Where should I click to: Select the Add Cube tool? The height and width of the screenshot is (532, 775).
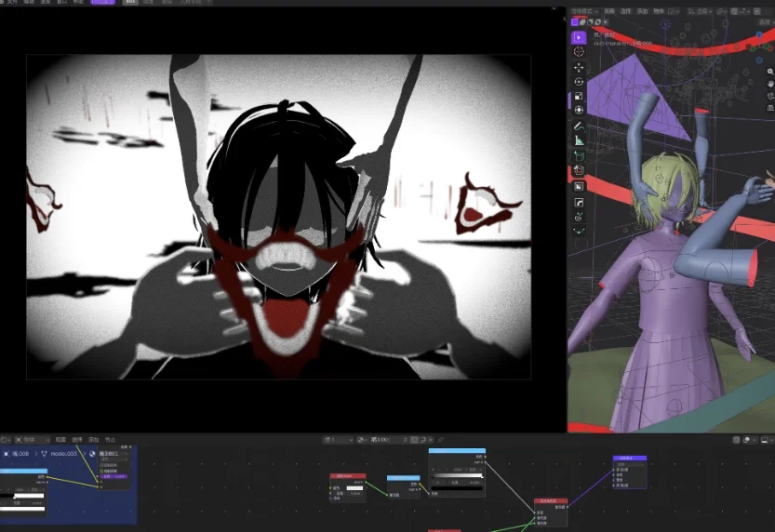coord(579,156)
